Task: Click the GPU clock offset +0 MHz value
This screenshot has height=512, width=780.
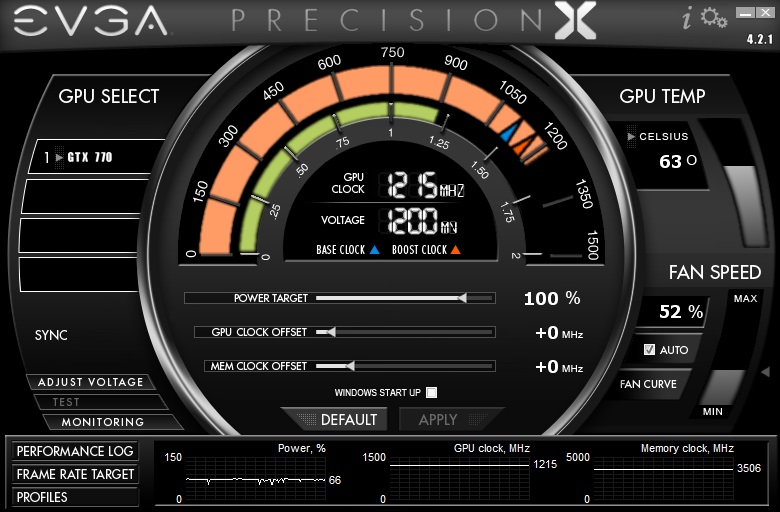Action: (x=559, y=333)
